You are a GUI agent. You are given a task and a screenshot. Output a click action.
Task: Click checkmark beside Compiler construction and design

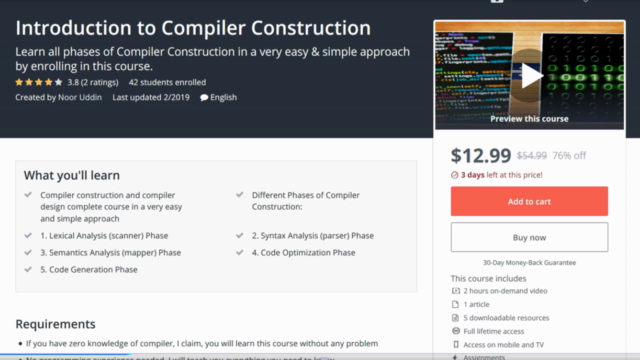pyautogui.click(x=28, y=195)
